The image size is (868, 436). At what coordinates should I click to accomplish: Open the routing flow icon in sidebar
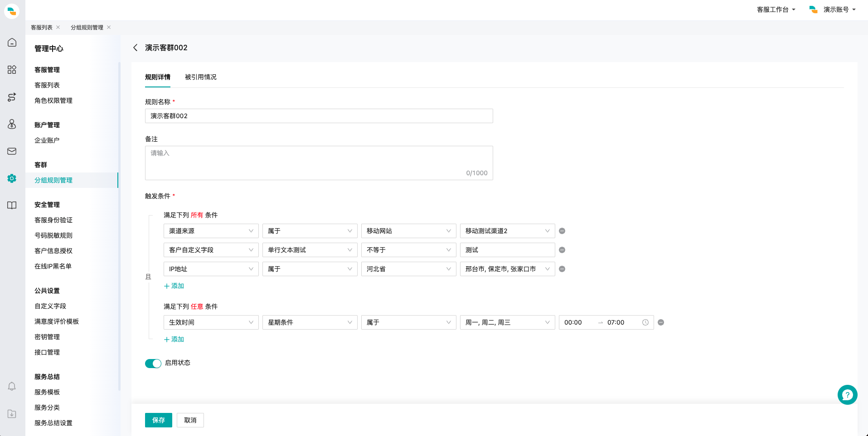[12, 97]
